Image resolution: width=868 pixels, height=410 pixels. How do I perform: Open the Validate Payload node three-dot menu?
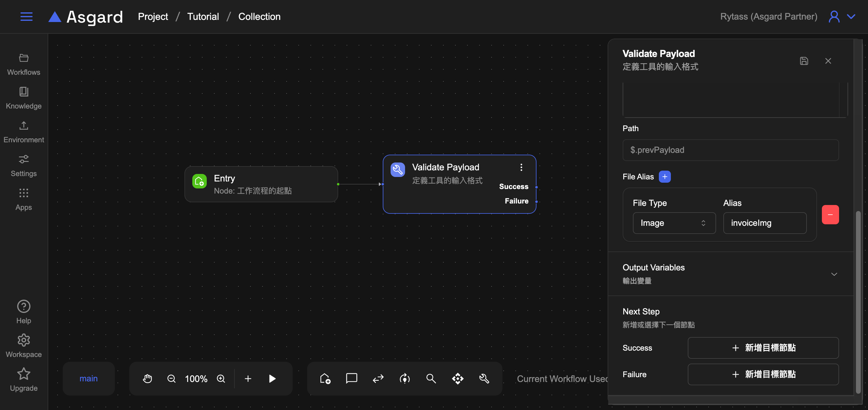(x=521, y=167)
